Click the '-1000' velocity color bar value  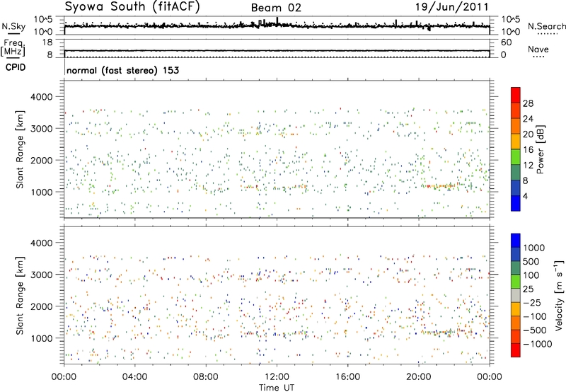[537, 344]
